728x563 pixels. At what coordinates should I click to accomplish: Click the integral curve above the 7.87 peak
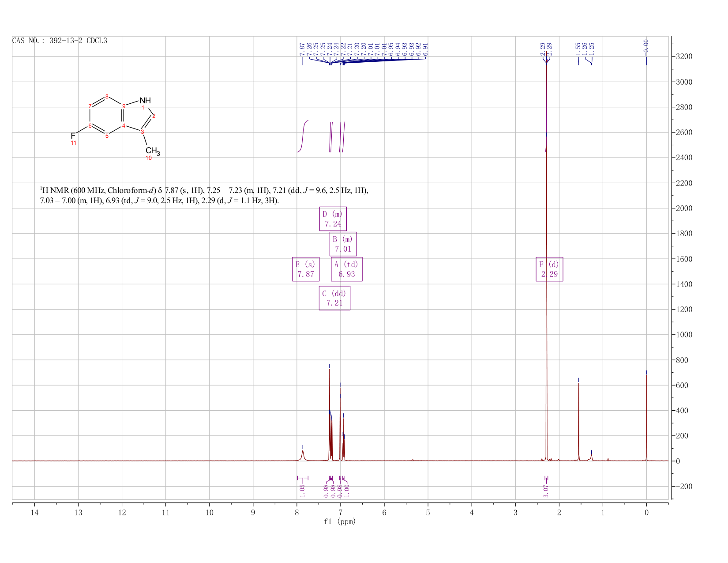click(x=303, y=136)
